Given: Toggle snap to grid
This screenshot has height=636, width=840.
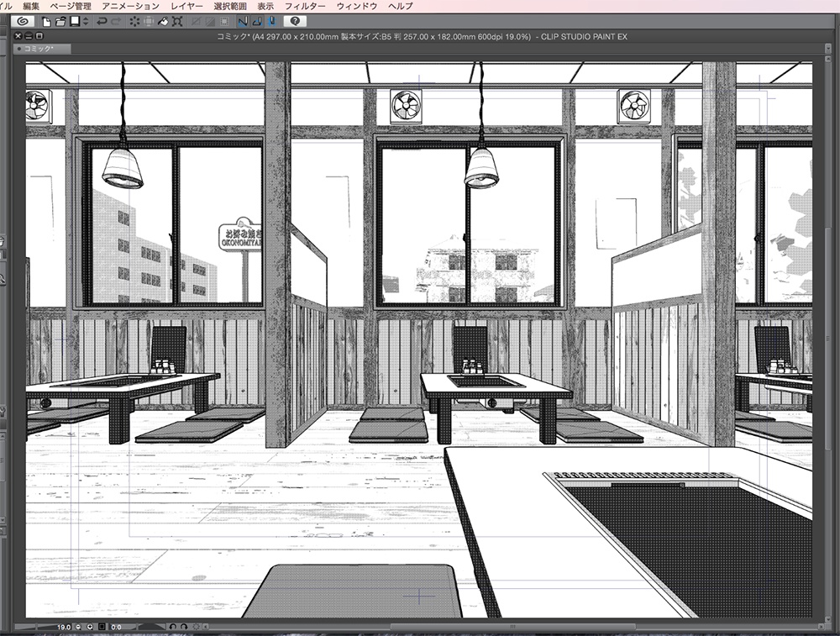Looking at the screenshot, I should click(x=271, y=22).
